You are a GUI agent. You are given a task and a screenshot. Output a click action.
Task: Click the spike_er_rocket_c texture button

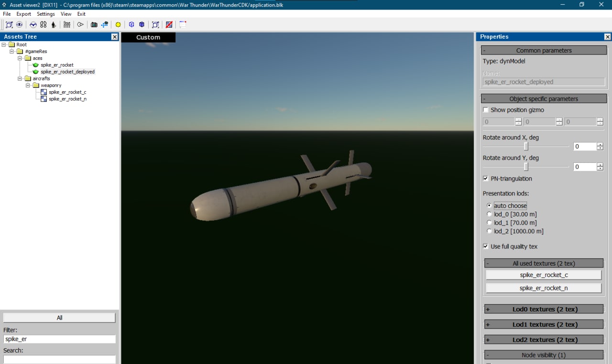[544, 275]
